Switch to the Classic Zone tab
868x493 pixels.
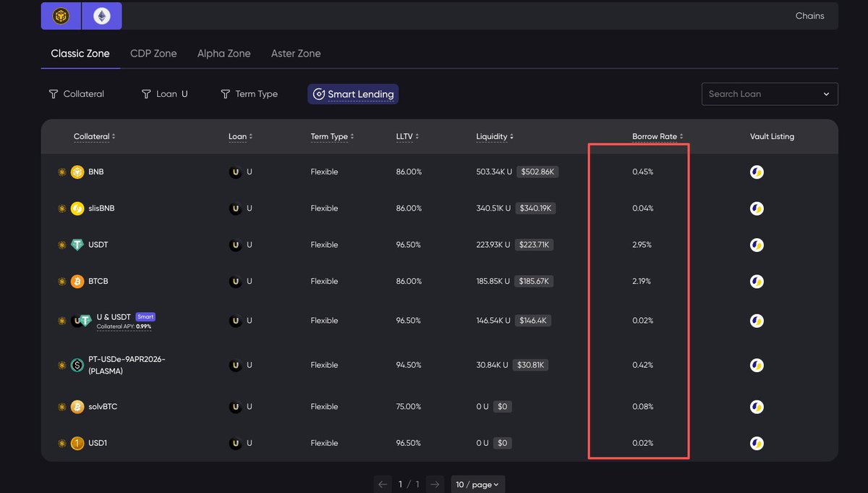tap(80, 54)
